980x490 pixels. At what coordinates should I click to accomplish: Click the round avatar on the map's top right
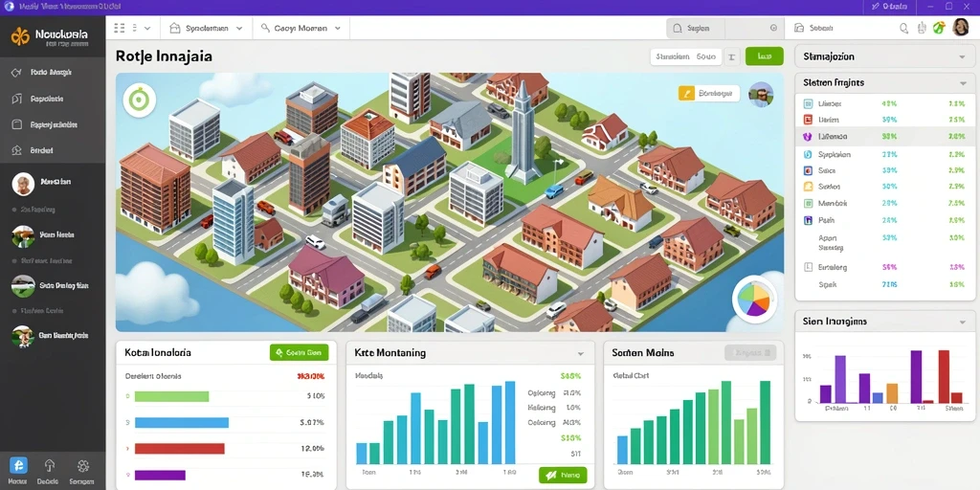(761, 95)
